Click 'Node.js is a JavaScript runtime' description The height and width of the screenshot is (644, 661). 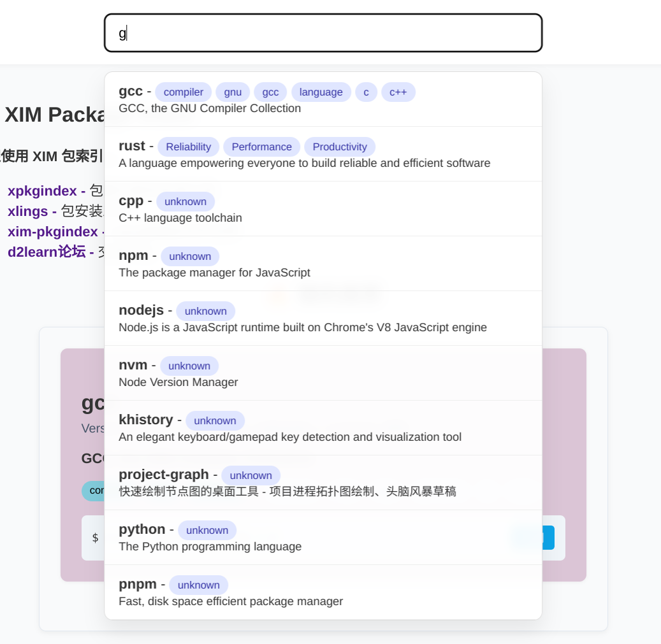tap(303, 327)
